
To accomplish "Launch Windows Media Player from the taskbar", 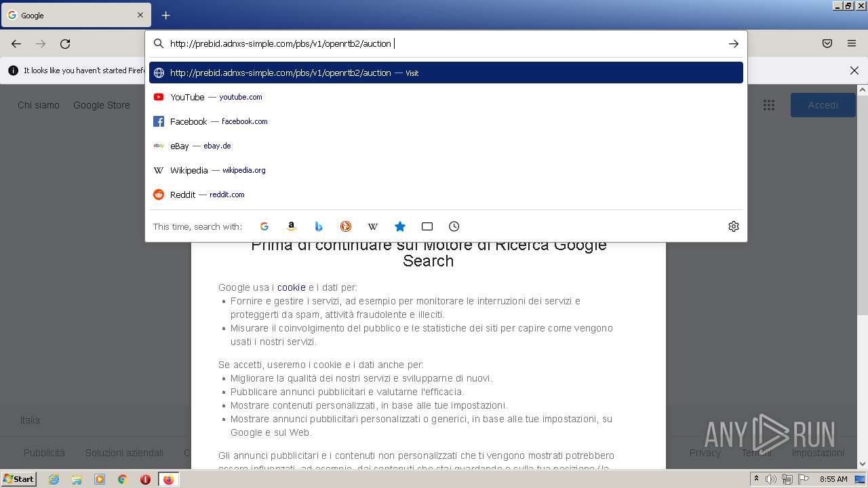I will coord(100,479).
